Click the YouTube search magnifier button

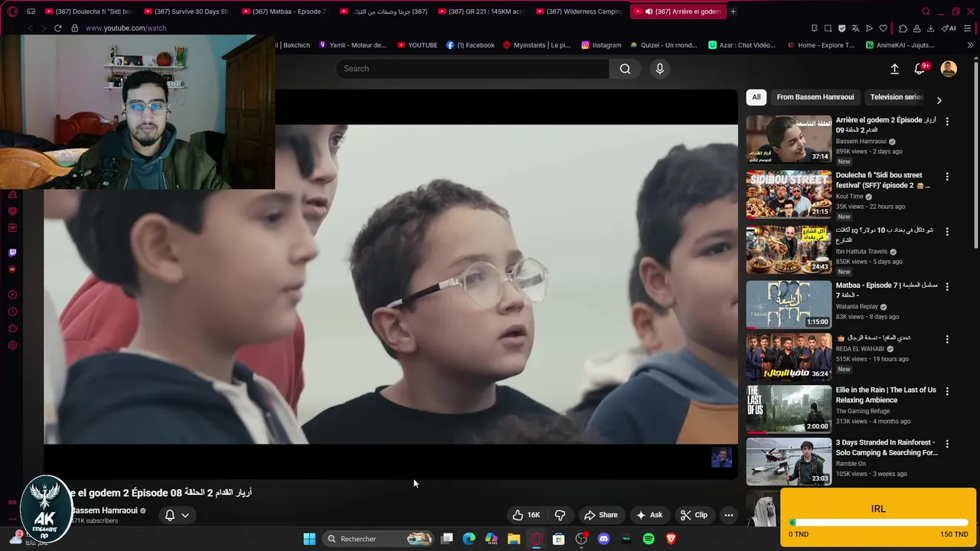click(x=626, y=69)
